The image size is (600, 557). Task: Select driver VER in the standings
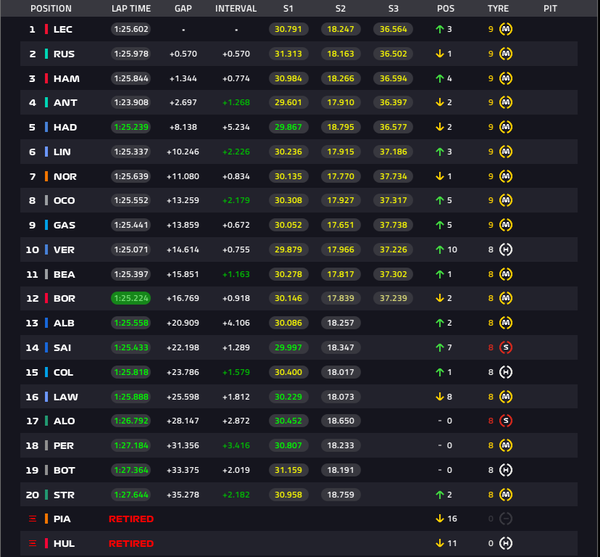click(x=64, y=250)
